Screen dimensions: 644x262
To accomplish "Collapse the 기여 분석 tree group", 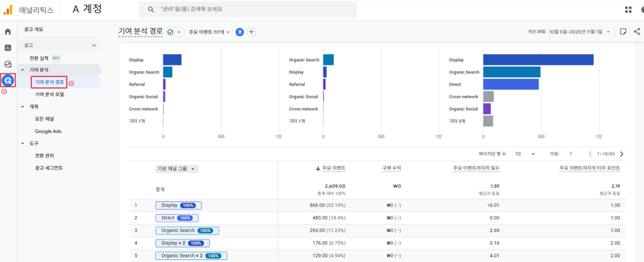I will click(23, 70).
